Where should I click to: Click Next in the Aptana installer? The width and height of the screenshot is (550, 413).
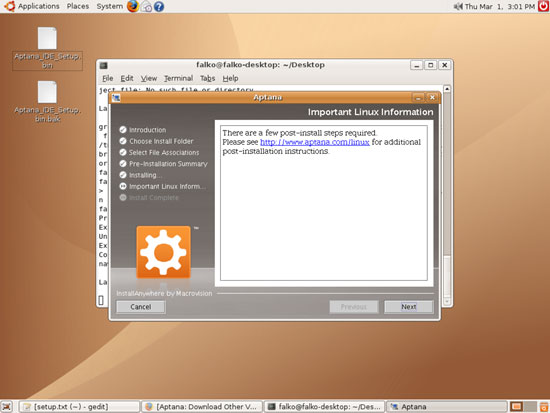(x=409, y=307)
